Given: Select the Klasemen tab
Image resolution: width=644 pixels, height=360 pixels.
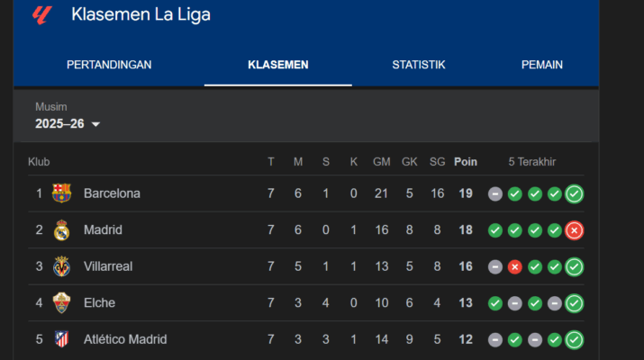Looking at the screenshot, I should point(278,65).
